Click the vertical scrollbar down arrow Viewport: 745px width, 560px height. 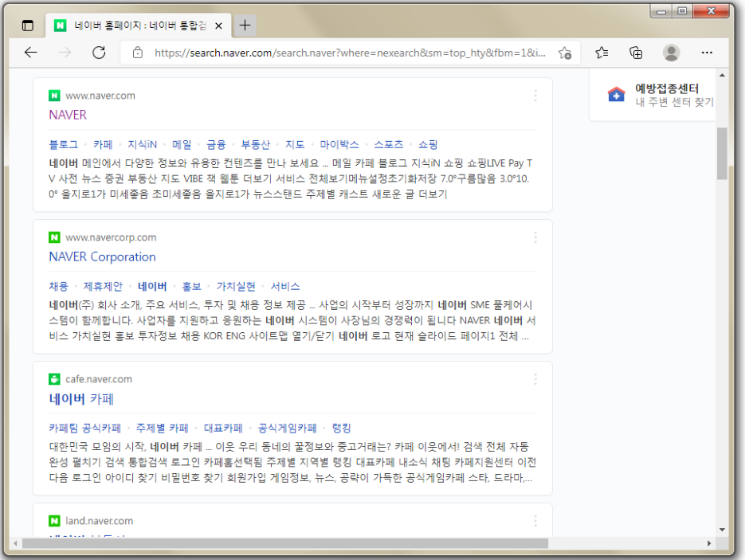[x=722, y=530]
